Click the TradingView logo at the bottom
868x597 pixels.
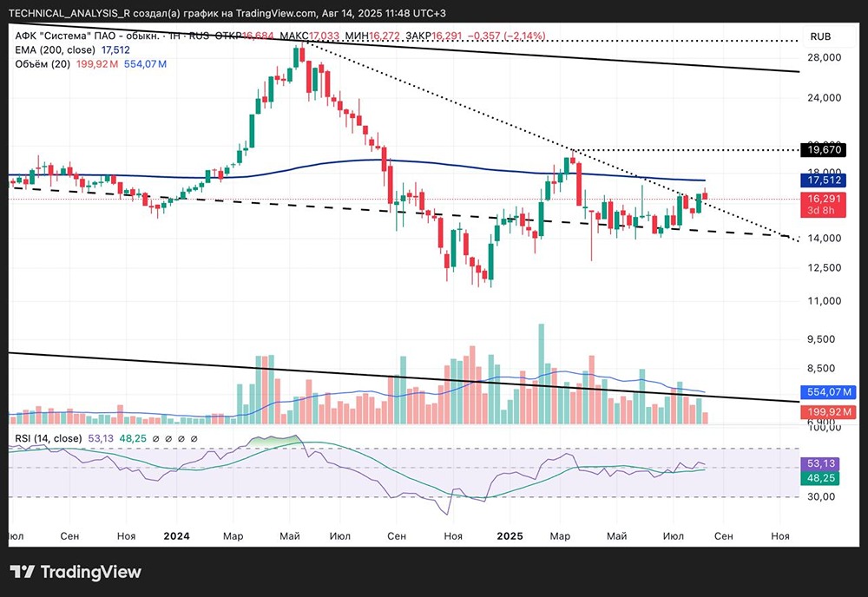(76, 572)
